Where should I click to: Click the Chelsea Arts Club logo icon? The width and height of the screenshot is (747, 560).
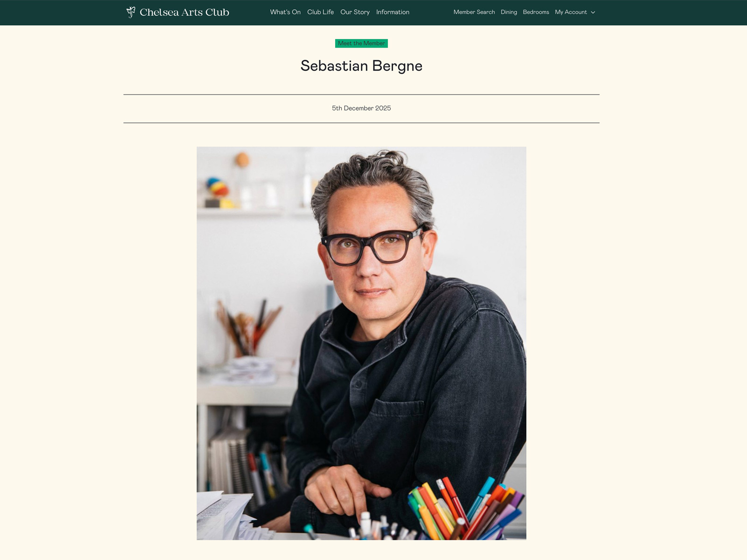tap(131, 12)
